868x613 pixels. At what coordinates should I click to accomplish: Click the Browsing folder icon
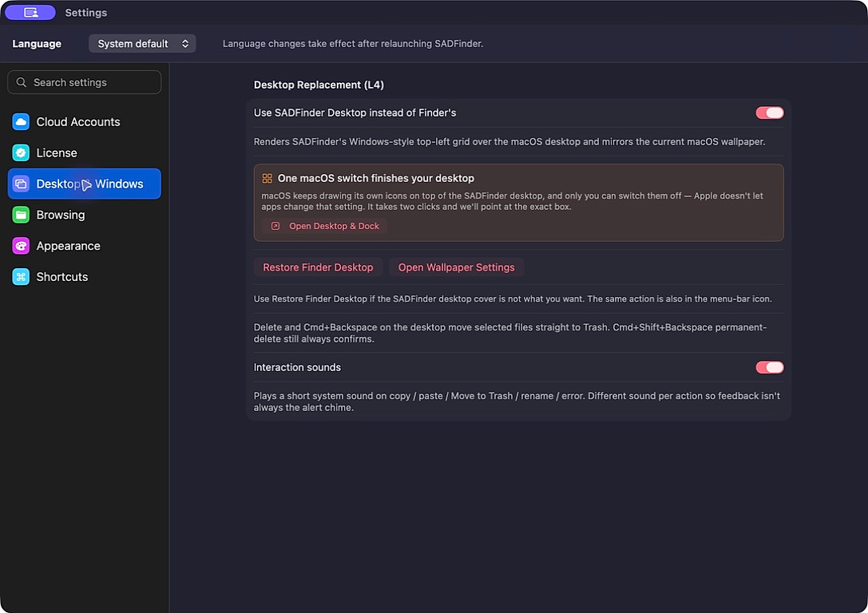click(x=21, y=215)
